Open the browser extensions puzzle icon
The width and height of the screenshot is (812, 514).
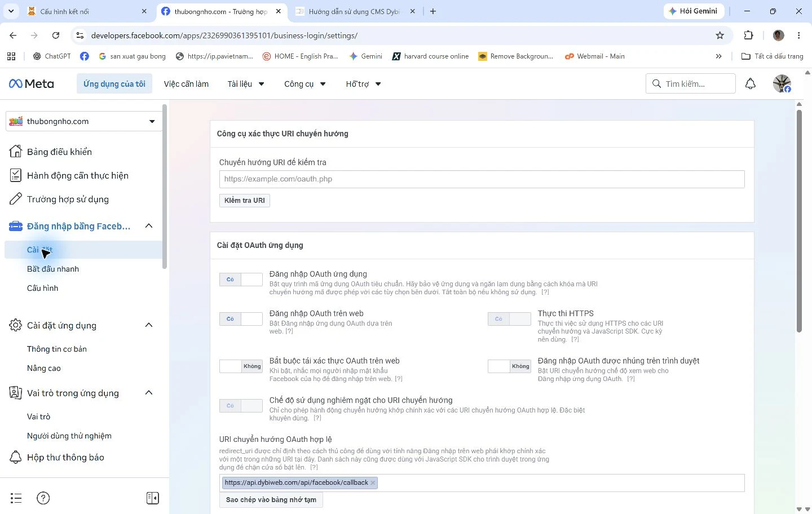(749, 36)
